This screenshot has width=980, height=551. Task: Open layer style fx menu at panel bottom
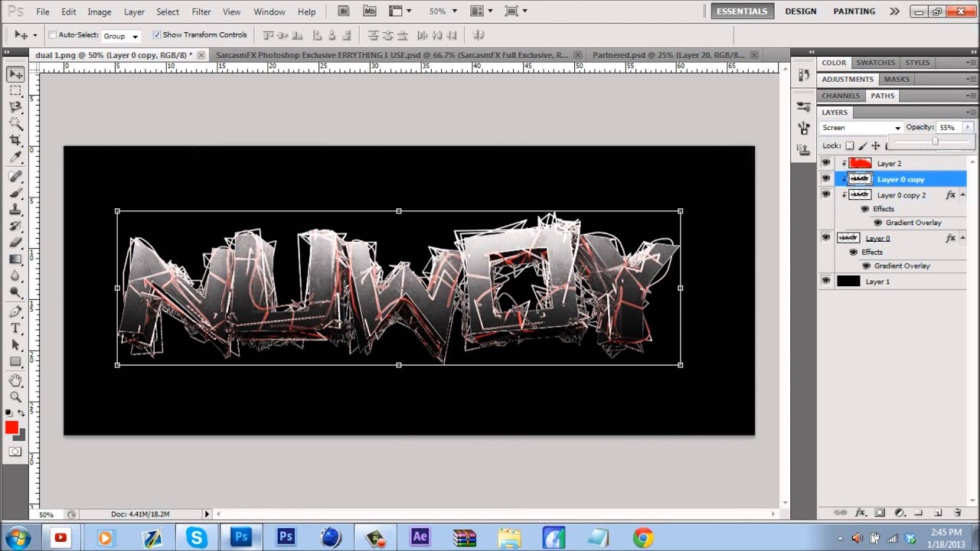[x=860, y=513]
